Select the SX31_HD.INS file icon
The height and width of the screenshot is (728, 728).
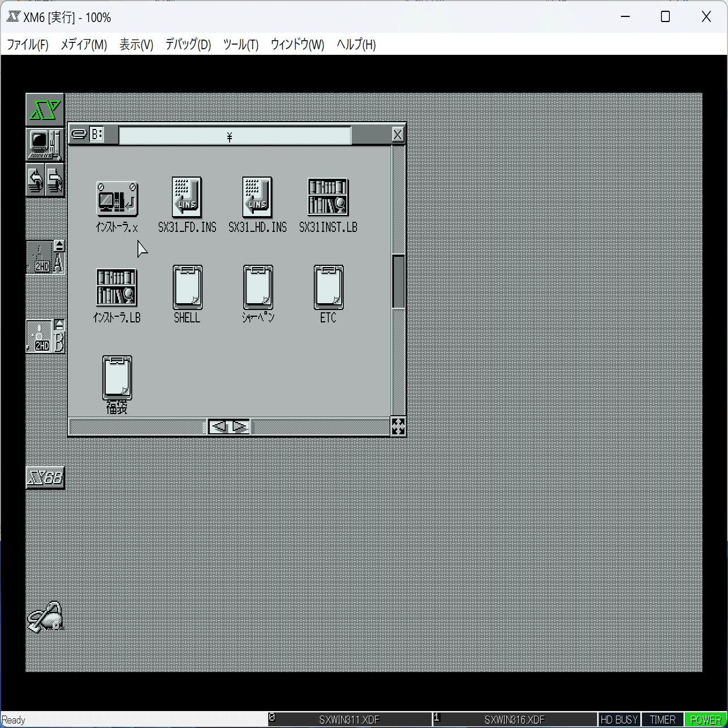coord(257,198)
